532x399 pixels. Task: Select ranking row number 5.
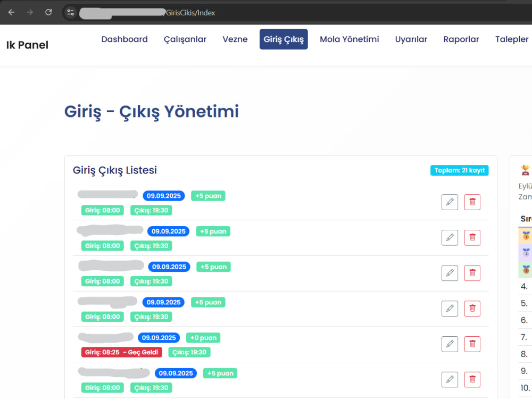(x=525, y=303)
